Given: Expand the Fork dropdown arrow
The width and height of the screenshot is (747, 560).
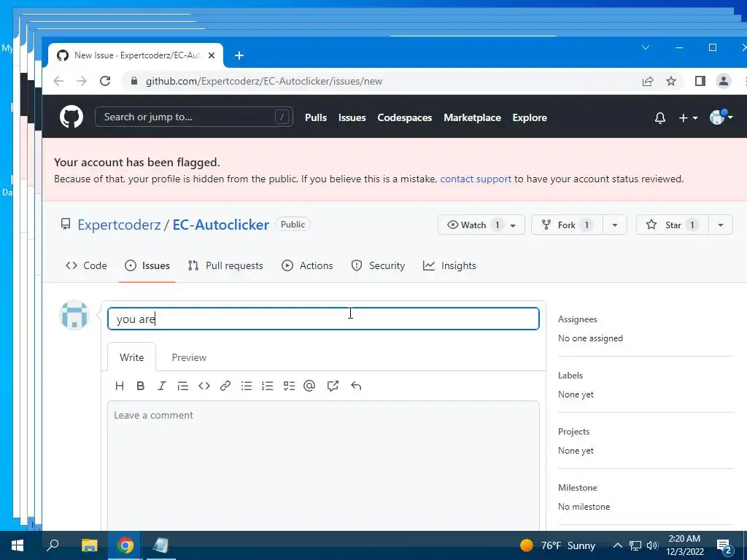Looking at the screenshot, I should click(x=615, y=225).
